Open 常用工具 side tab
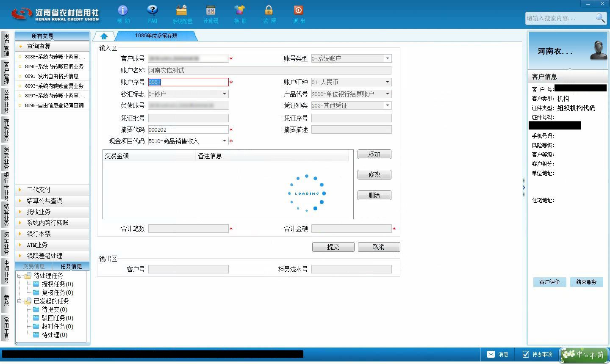Image resolution: width=610 pixels, height=364 pixels. [6, 328]
